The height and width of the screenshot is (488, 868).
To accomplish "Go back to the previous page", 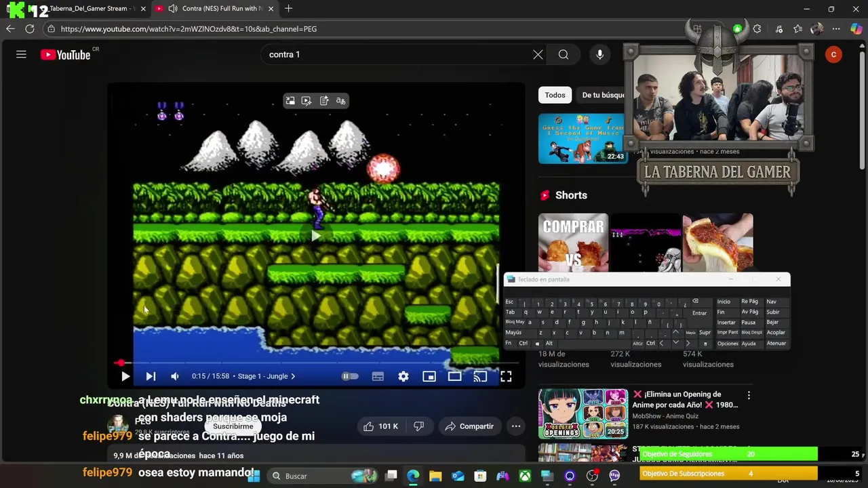I will [x=10, y=28].
